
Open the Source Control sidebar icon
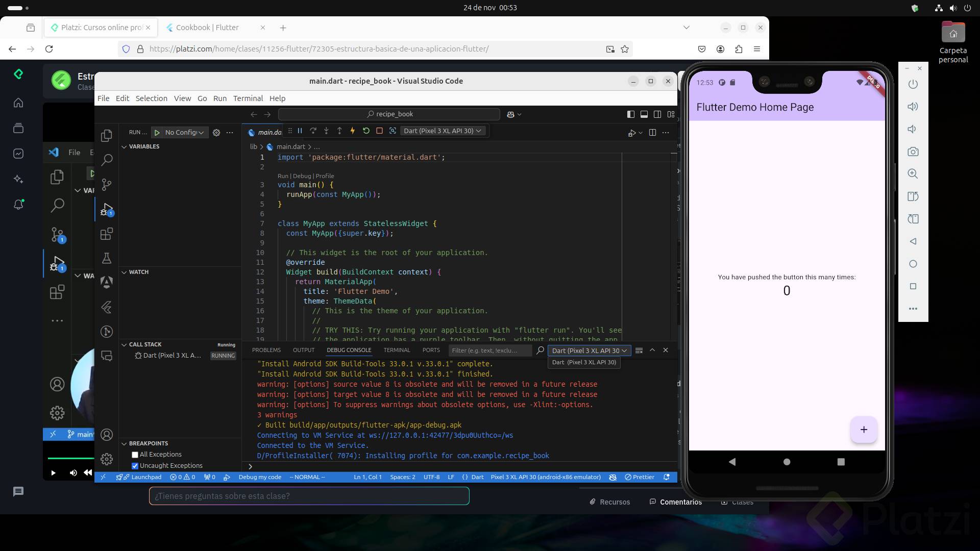pos(107,184)
